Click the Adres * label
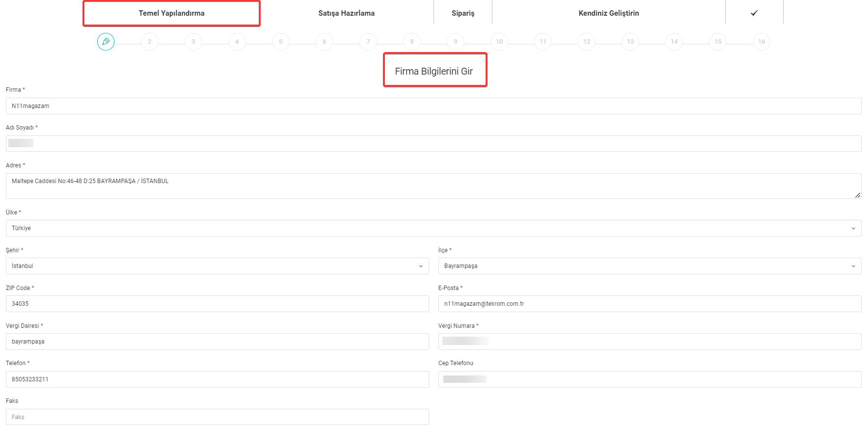The image size is (868, 426). click(15, 165)
